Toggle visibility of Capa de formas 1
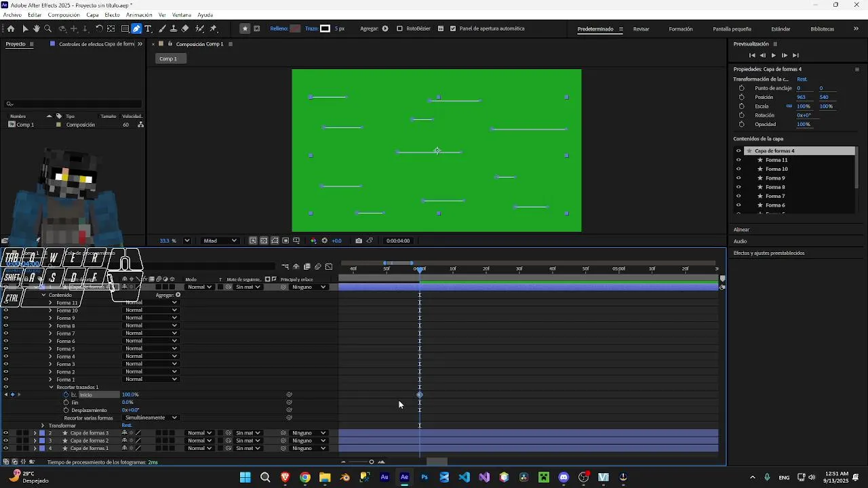Viewport: 868px width, 488px height. click(x=6, y=448)
